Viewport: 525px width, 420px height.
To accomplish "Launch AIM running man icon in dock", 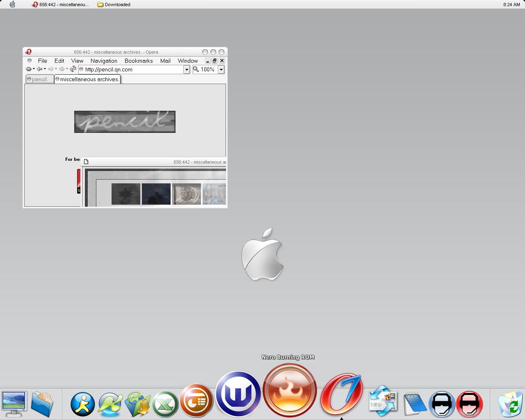I will coord(82,404).
